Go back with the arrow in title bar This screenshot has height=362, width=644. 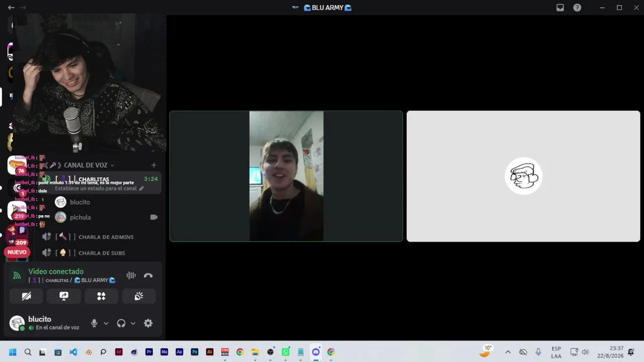point(11,8)
